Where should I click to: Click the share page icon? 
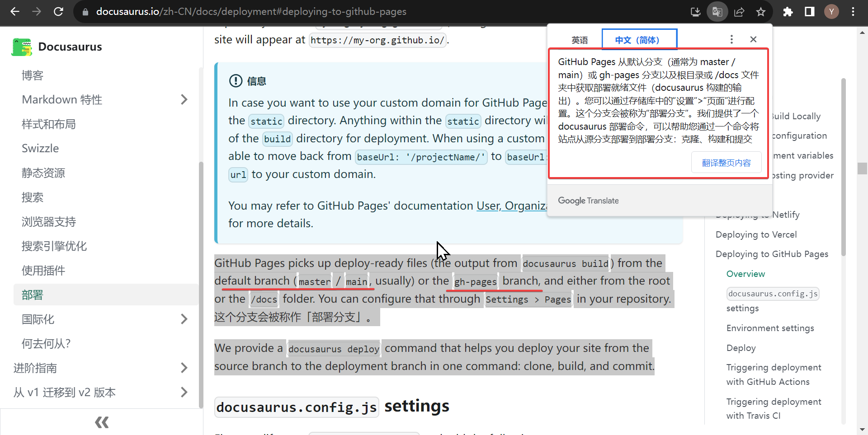tap(739, 12)
